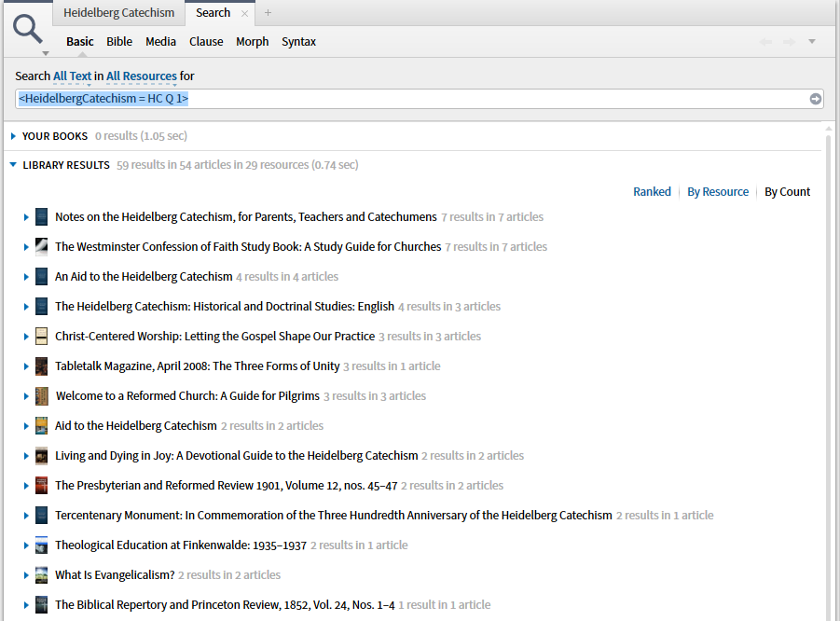Expand Welcome to a Reformed Church results

(26, 396)
